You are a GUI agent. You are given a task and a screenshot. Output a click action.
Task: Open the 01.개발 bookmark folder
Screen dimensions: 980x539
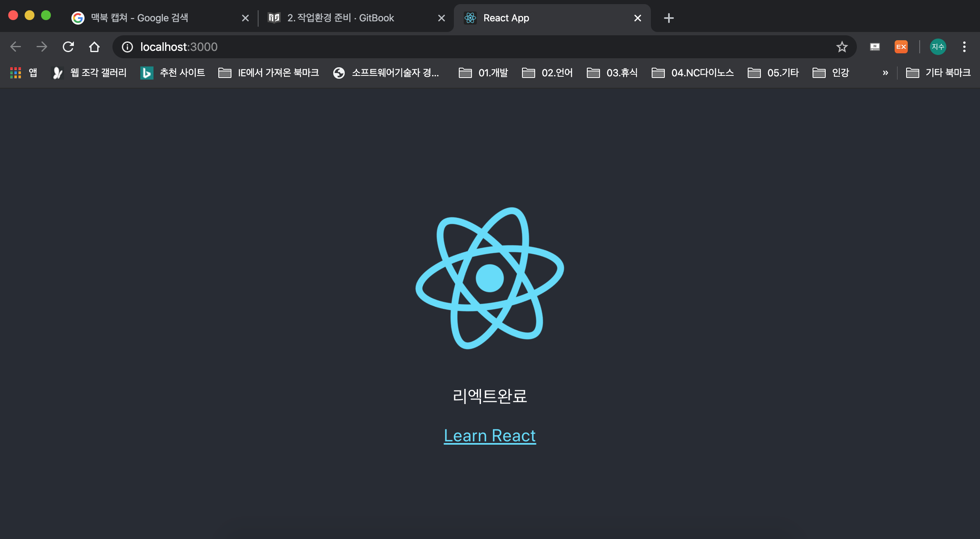(x=483, y=73)
